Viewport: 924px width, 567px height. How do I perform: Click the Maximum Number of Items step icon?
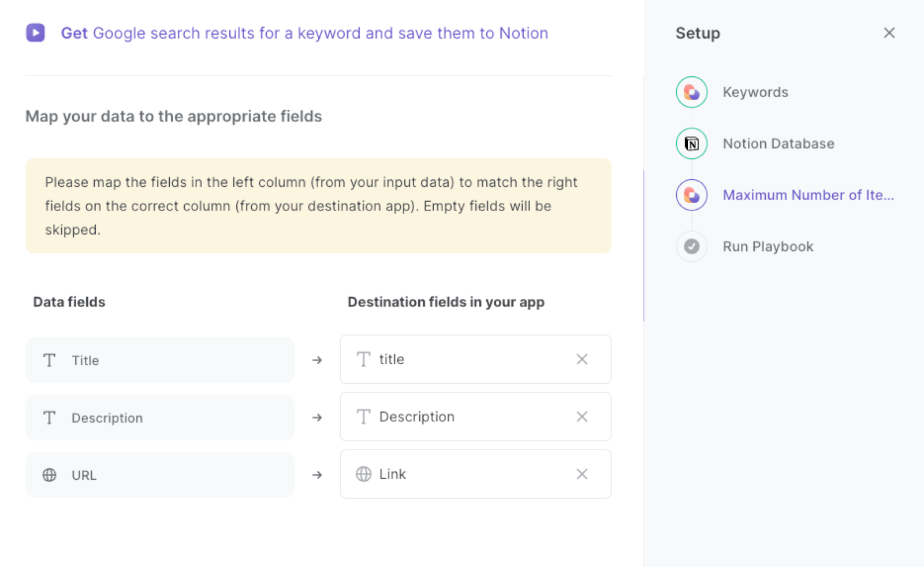point(691,195)
